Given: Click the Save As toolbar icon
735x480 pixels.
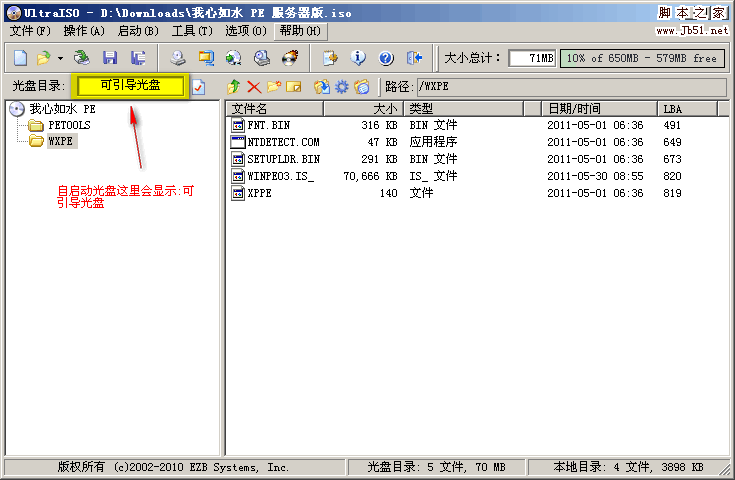Looking at the screenshot, I should click(138, 58).
